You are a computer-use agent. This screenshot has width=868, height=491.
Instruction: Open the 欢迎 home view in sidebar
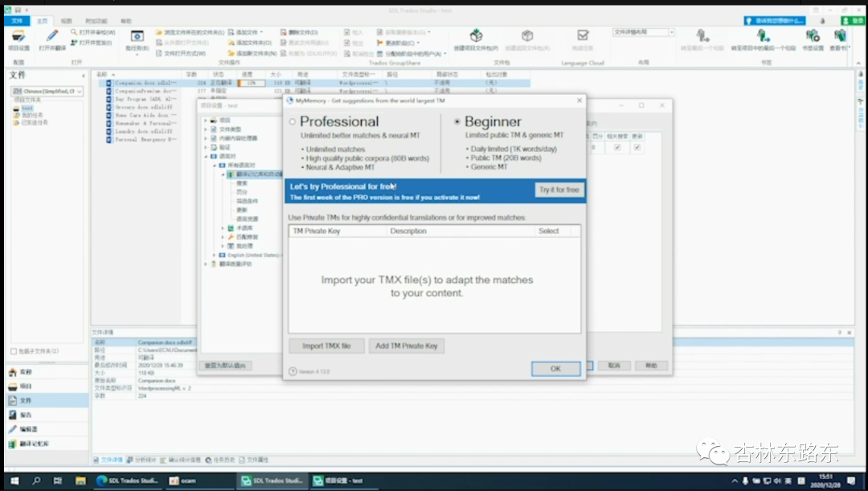[x=47, y=372]
